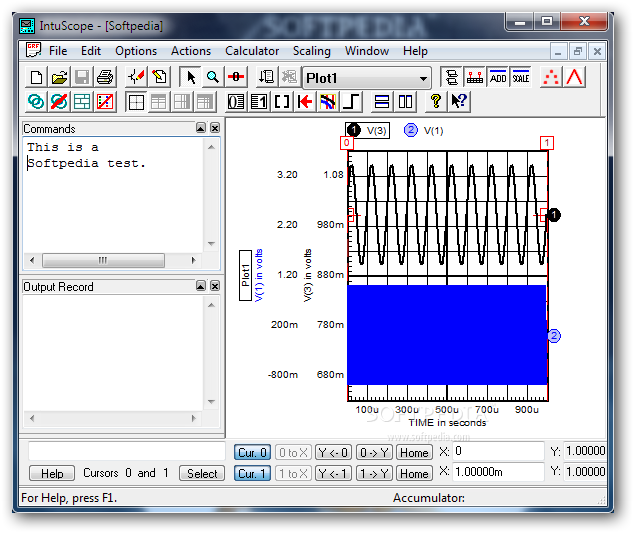The height and width of the screenshot is (533, 634).
Task: Collapse the Output Record panel
Action: click(201, 286)
